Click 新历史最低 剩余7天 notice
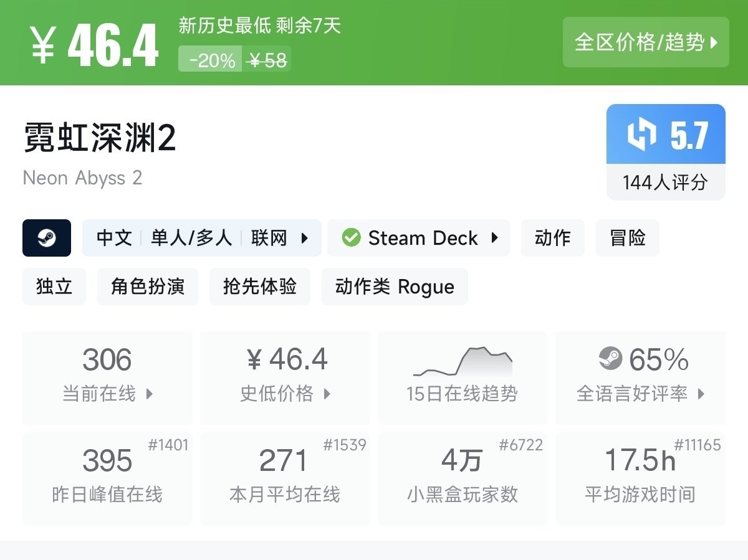The width and height of the screenshot is (748, 560). [260, 26]
